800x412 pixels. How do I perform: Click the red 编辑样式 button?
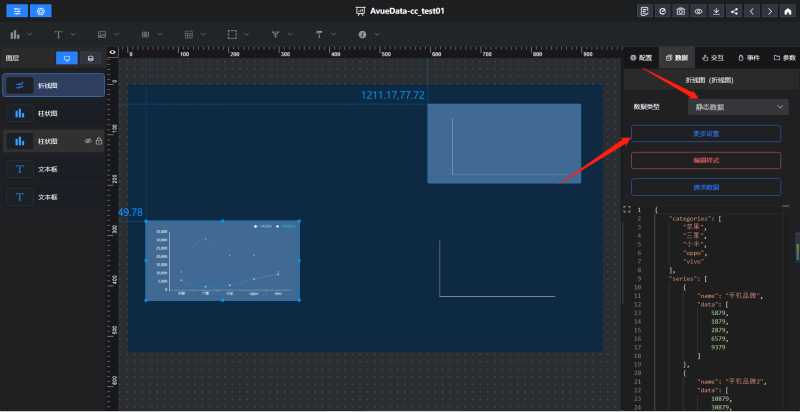[706, 160]
